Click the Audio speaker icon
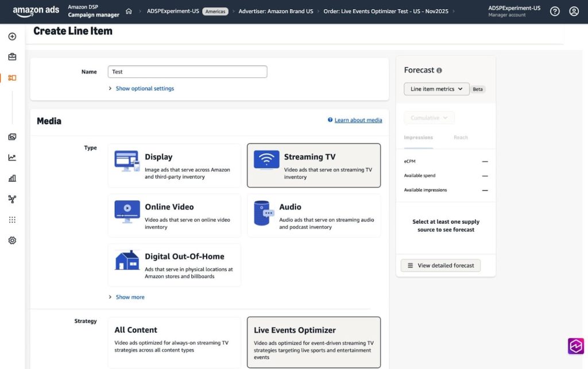Viewport: 588px width, 369px height. (264, 213)
